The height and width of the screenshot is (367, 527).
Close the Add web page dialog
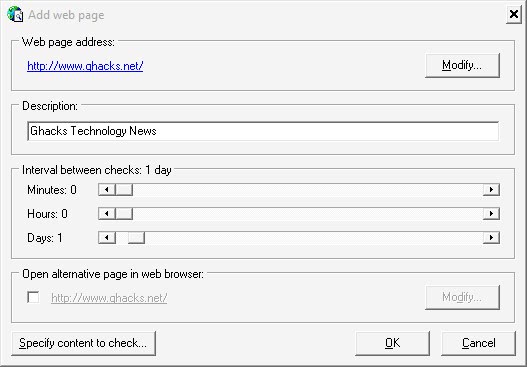pos(514,14)
